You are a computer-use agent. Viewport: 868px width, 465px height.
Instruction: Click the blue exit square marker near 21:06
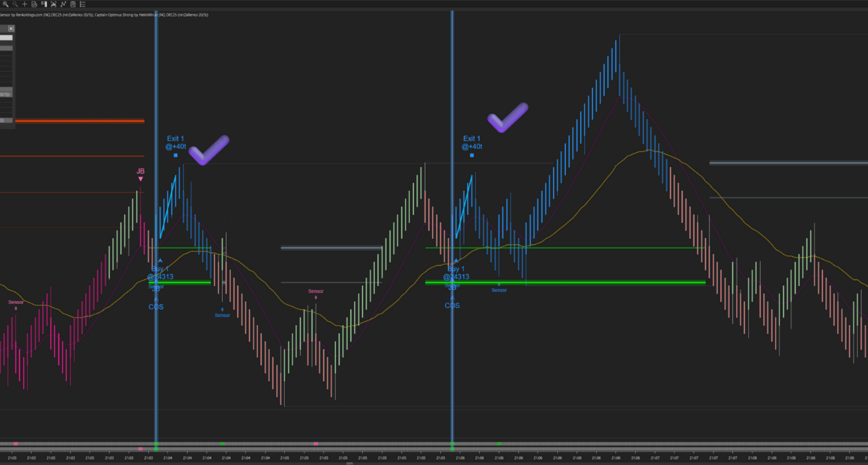point(472,155)
